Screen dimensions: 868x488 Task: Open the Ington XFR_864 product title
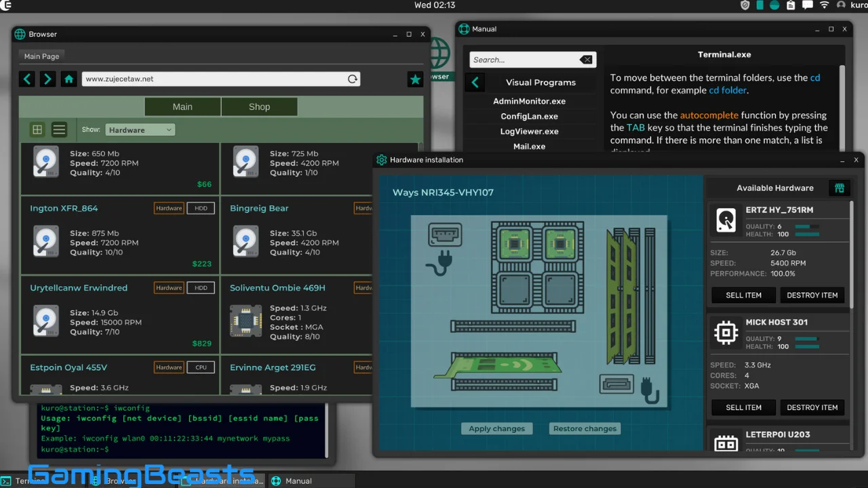pos(64,208)
